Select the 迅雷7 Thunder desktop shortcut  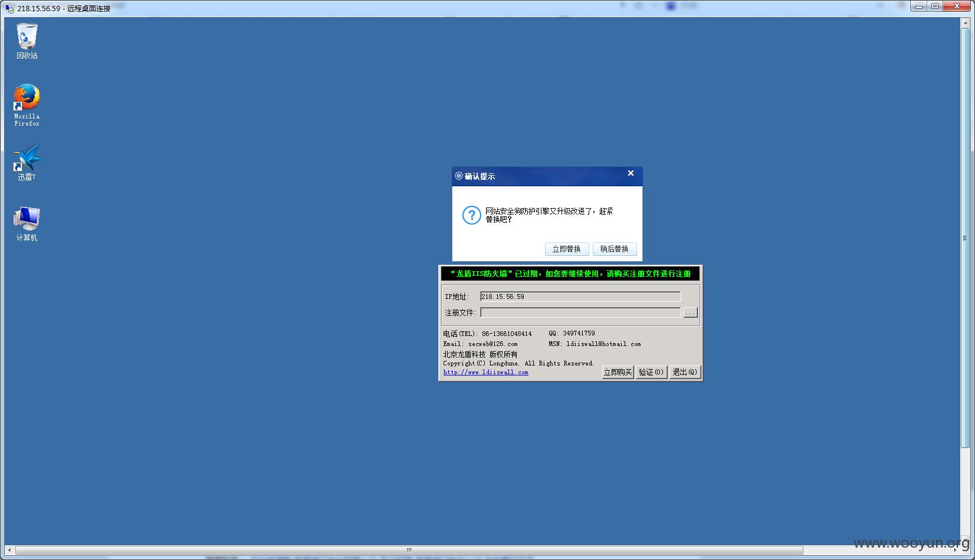point(27,163)
